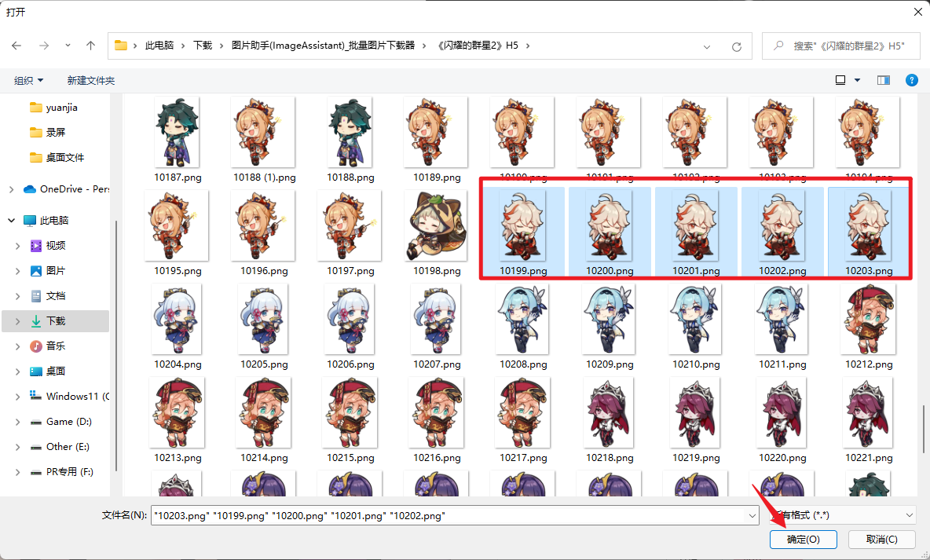
Task: Go up one folder level
Action: pos(90,46)
